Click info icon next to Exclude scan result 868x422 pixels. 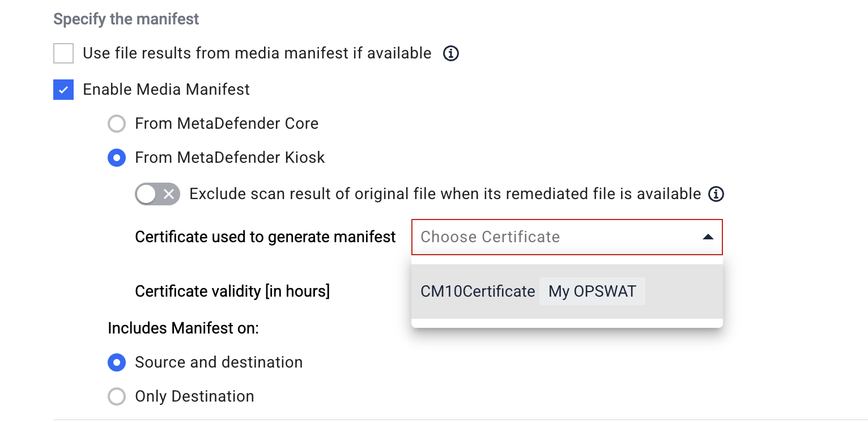pyautogui.click(x=716, y=194)
